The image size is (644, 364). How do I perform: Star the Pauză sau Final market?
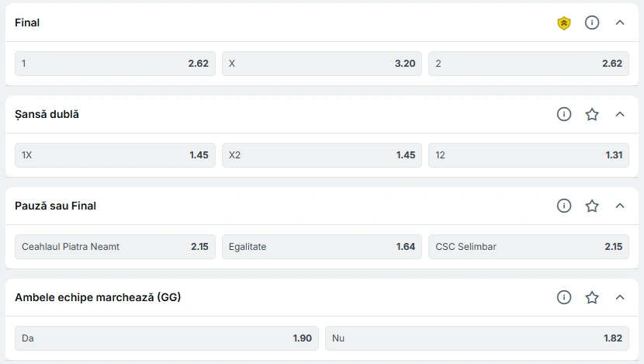point(592,206)
